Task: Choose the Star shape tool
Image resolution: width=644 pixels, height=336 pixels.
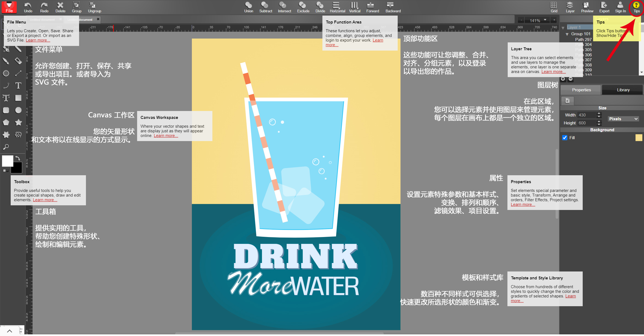Action: pos(18,122)
